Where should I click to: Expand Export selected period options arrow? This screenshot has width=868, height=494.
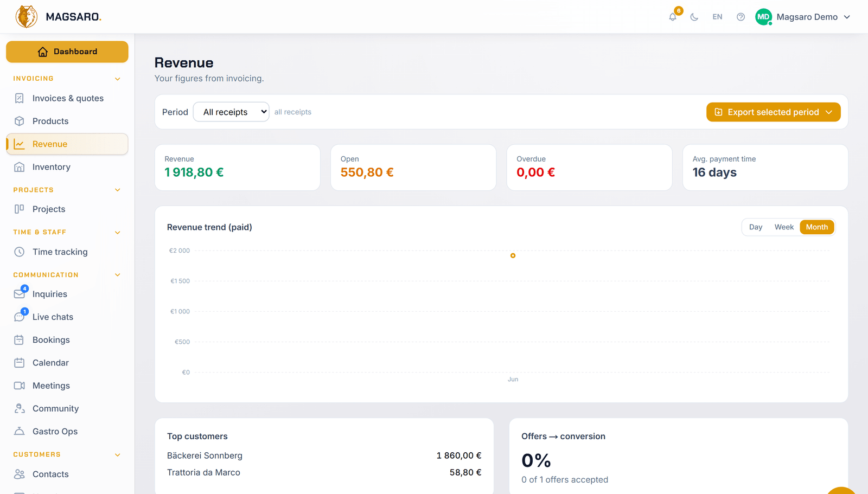(829, 112)
